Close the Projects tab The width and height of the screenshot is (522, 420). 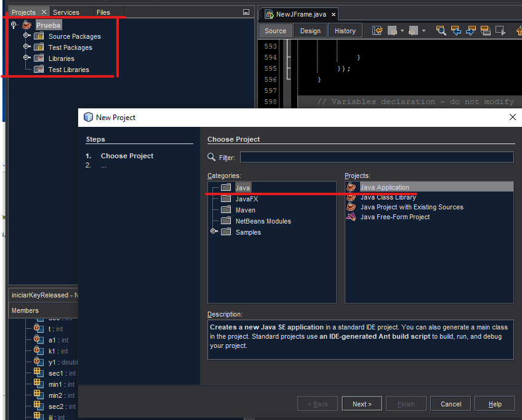(x=44, y=12)
